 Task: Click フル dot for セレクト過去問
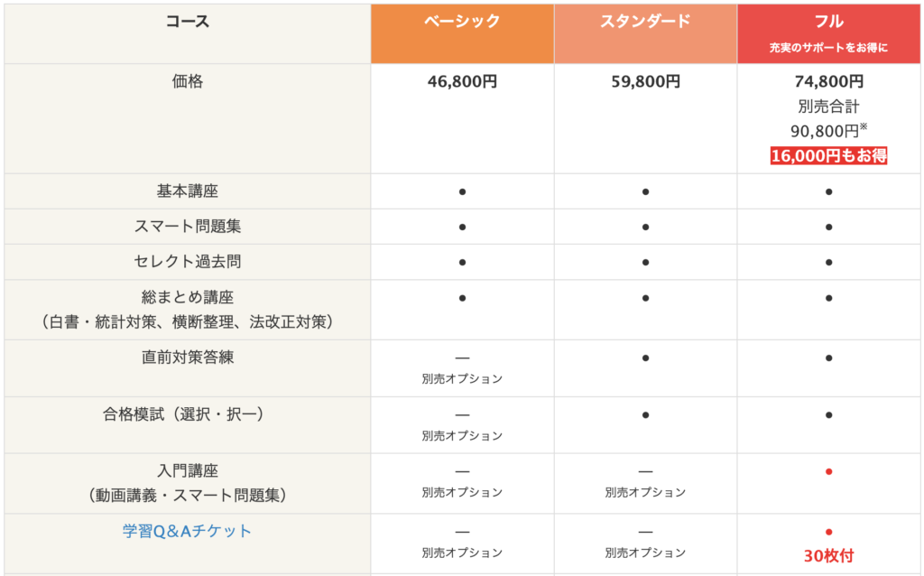[828, 262]
